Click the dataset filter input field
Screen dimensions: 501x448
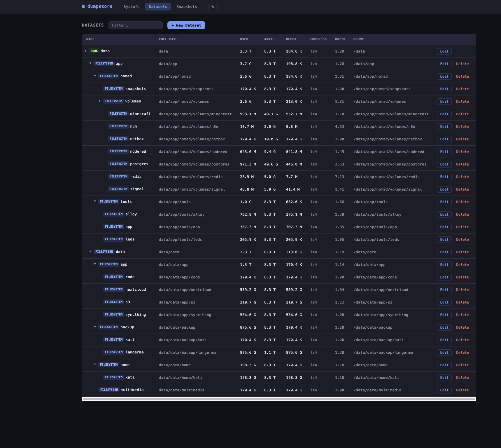click(x=135, y=25)
